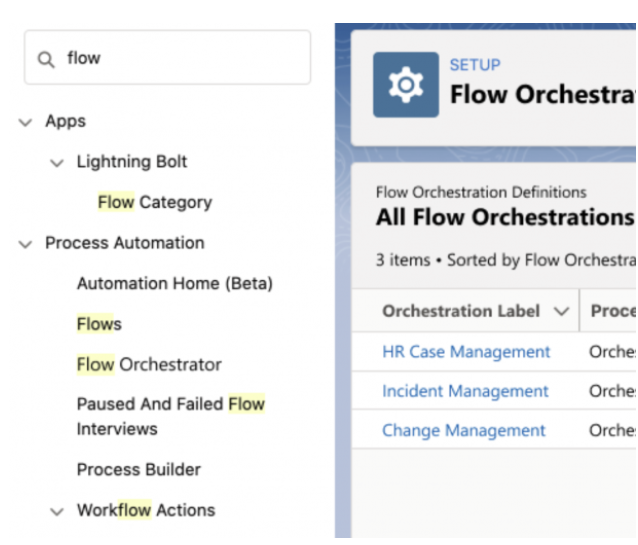Sort by Orchestration Label column header
638x545 pixels.
point(461,311)
